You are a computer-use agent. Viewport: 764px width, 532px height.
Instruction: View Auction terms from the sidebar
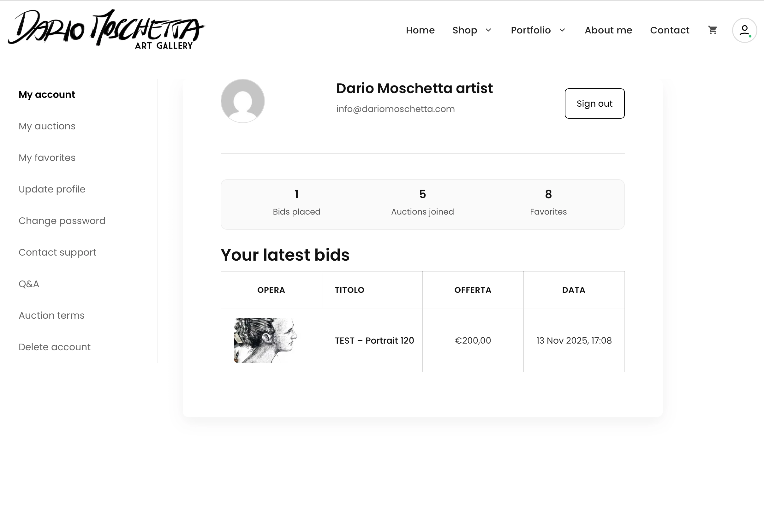click(x=51, y=315)
